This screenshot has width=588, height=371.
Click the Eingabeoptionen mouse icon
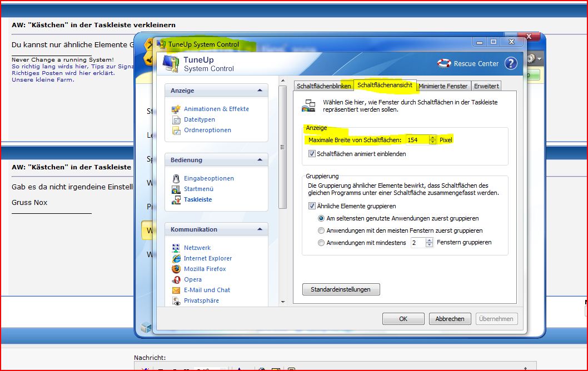(x=176, y=178)
